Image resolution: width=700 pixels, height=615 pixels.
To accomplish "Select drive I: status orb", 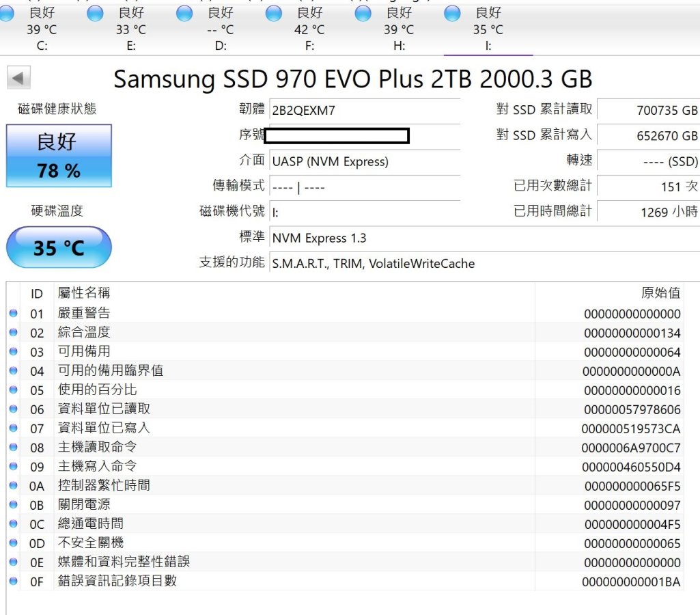I will 452,14.
